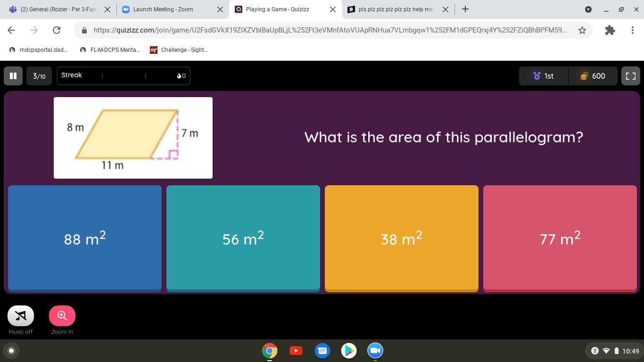Viewport: 644px width, 362px height.
Task: Expand the tab search dropdown arrow
Action: 588,9
